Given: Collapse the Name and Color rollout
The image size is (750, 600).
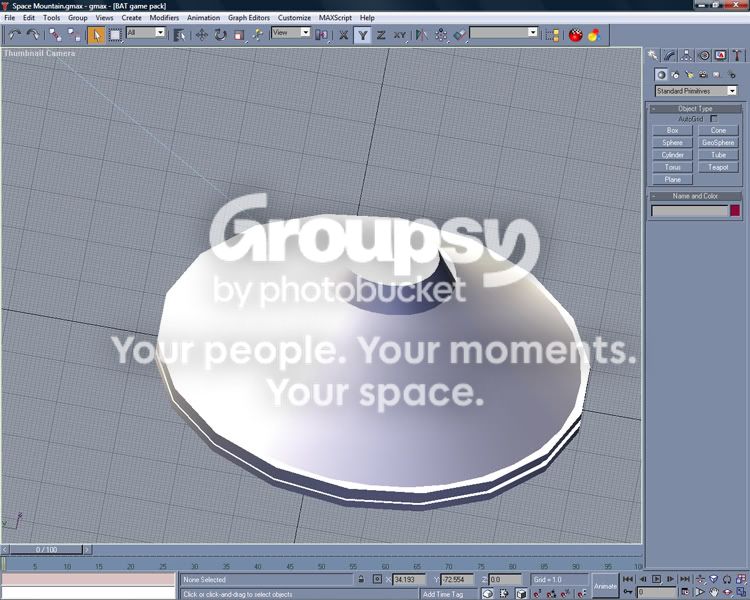Looking at the screenshot, I should tap(695, 196).
